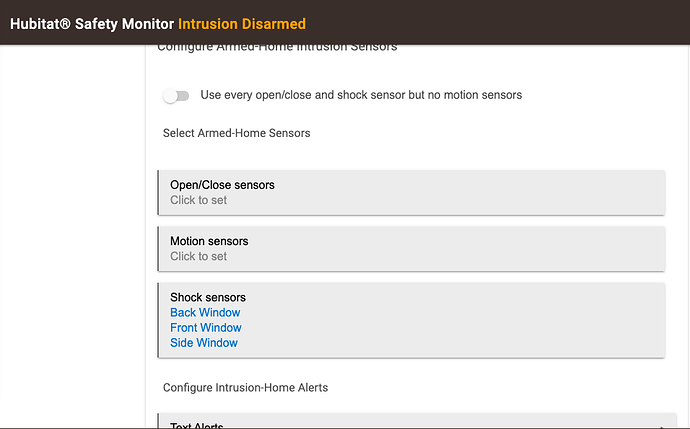Click the registered trademark symbol after Hubitat

(x=65, y=23)
